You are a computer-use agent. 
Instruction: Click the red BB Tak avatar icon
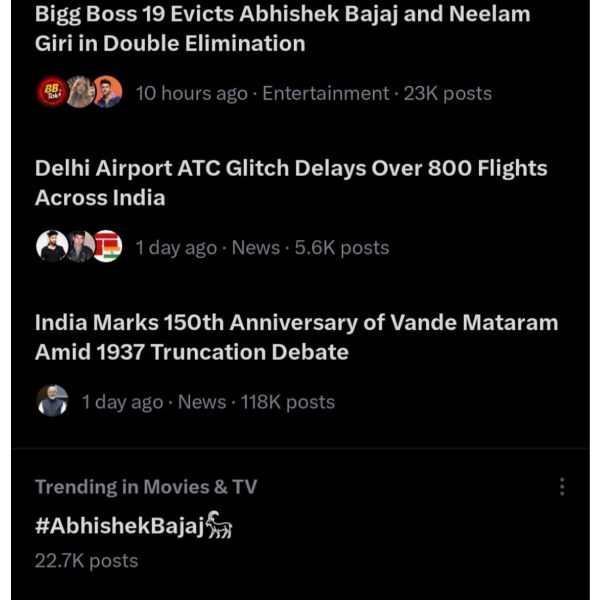pyautogui.click(x=51, y=93)
